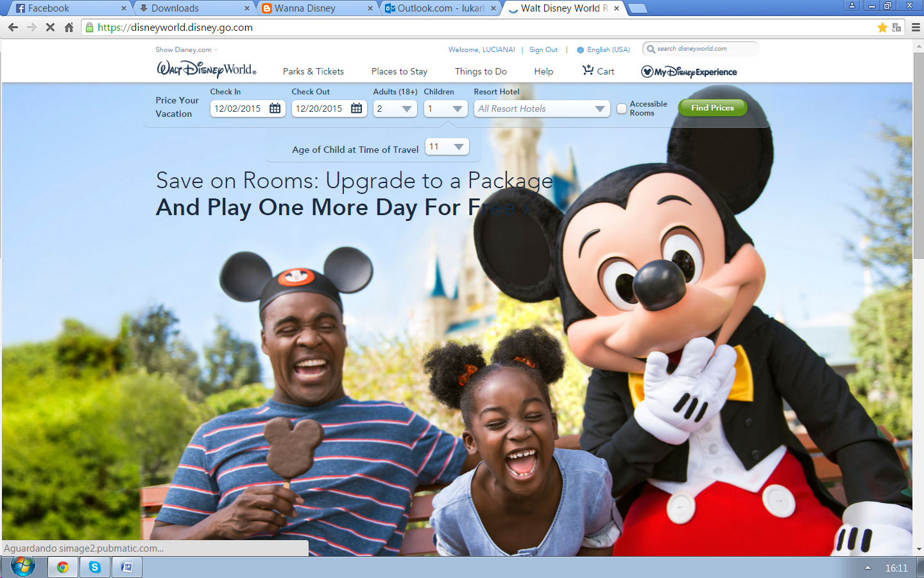Expand the Show Disney.com menu
The image size is (924, 578).
point(187,49)
